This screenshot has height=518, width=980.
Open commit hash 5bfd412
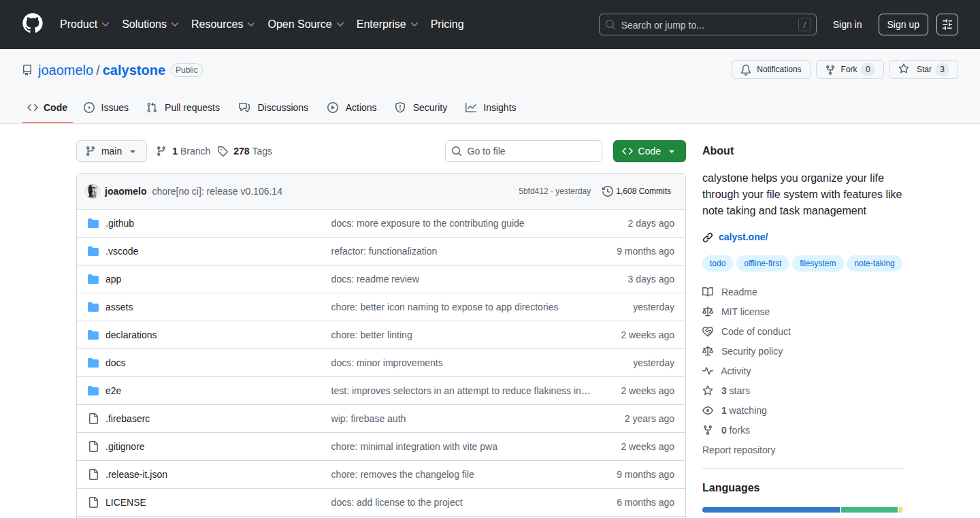(533, 191)
